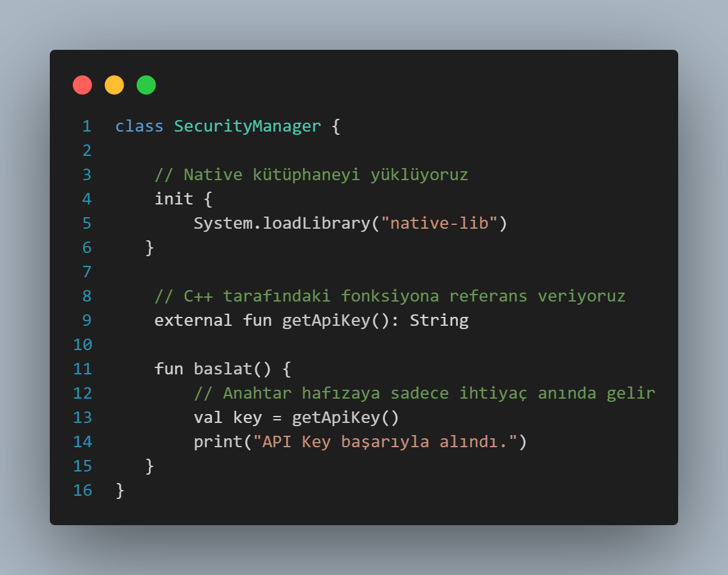Click the baslat function name
The image size is (728, 575).
pyautogui.click(x=223, y=369)
